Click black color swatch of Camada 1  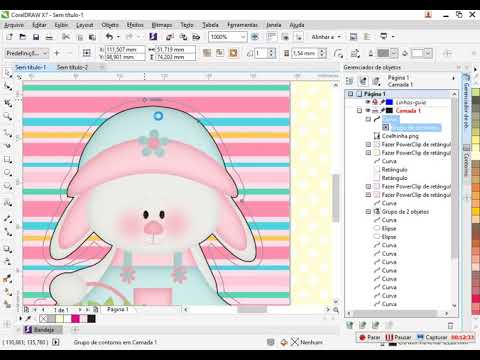389,111
